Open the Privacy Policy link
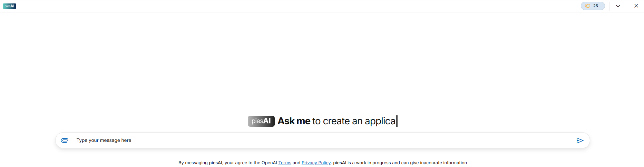644x167 pixels. [x=316, y=163]
